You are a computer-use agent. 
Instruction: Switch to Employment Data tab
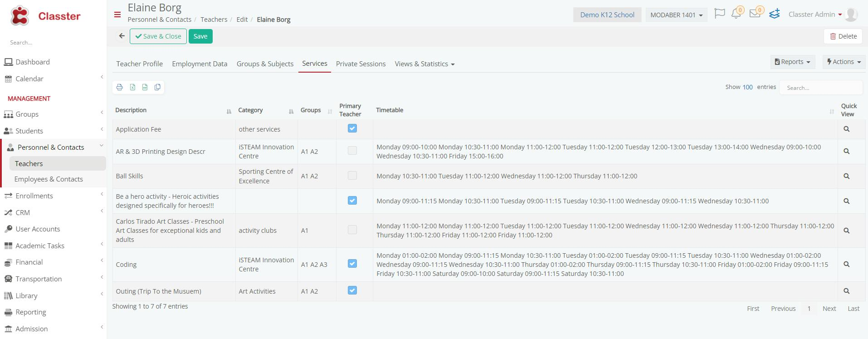pyautogui.click(x=200, y=64)
